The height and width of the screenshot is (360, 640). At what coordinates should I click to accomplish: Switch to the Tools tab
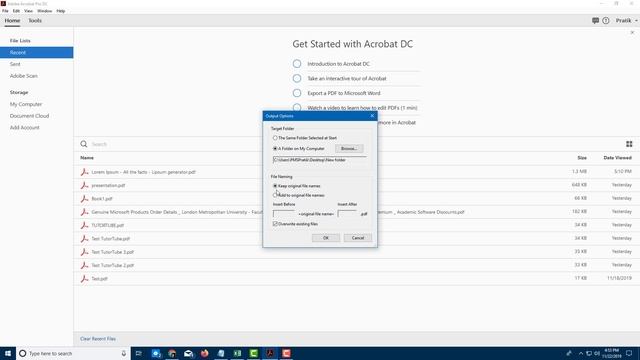pos(35,20)
